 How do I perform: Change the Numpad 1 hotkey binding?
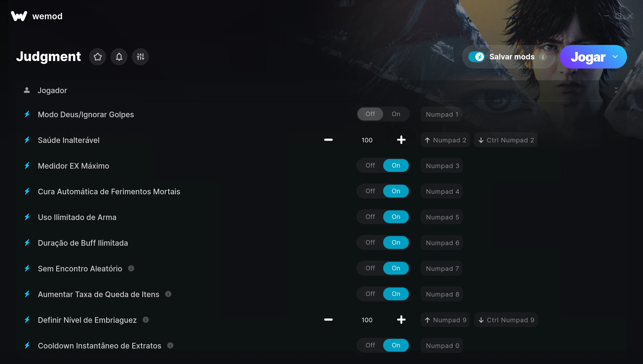coord(442,114)
